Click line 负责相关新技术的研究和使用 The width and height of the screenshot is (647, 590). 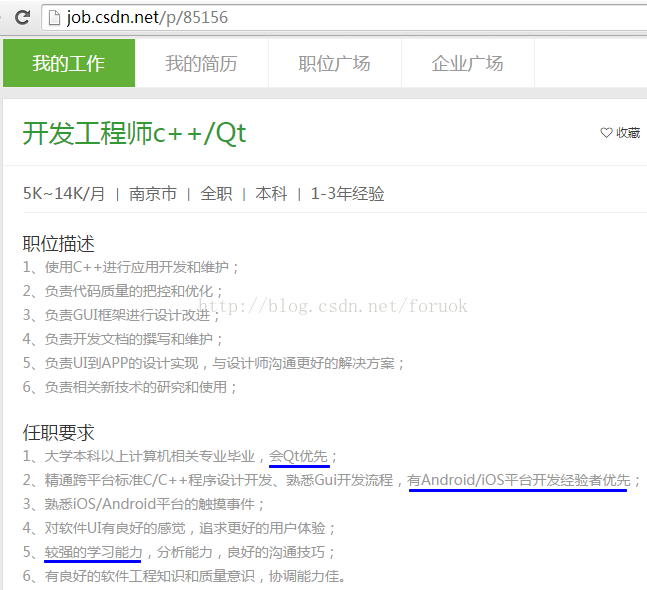coord(130,387)
